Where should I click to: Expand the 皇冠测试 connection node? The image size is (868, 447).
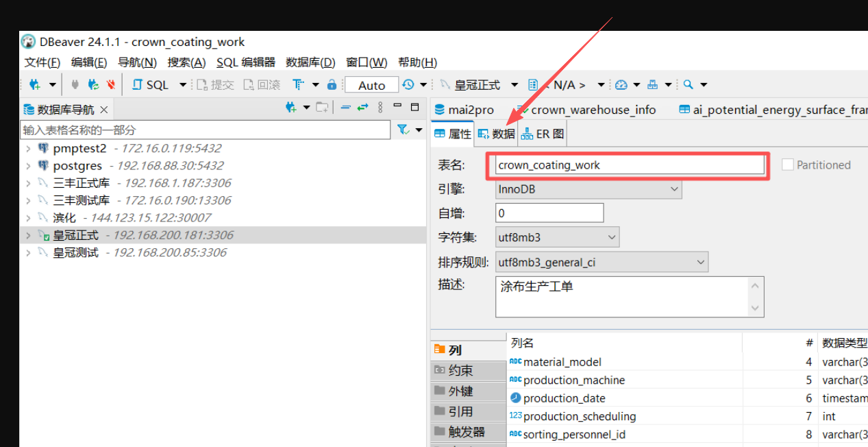point(27,252)
